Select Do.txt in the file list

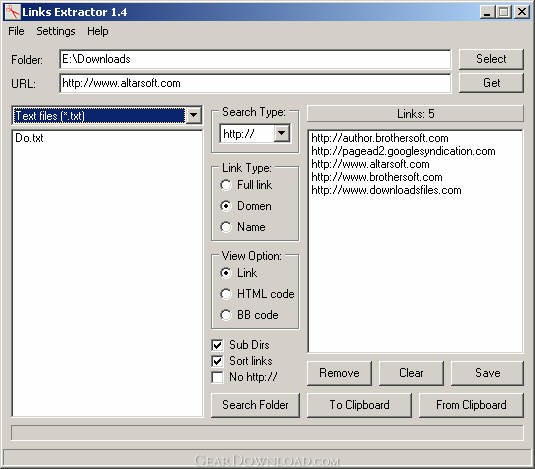[x=29, y=138]
